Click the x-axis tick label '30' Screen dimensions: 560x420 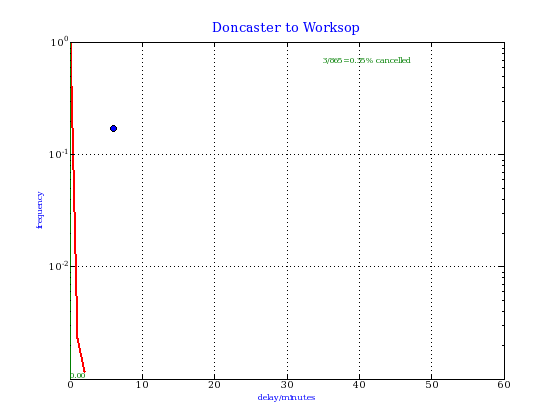point(287,385)
